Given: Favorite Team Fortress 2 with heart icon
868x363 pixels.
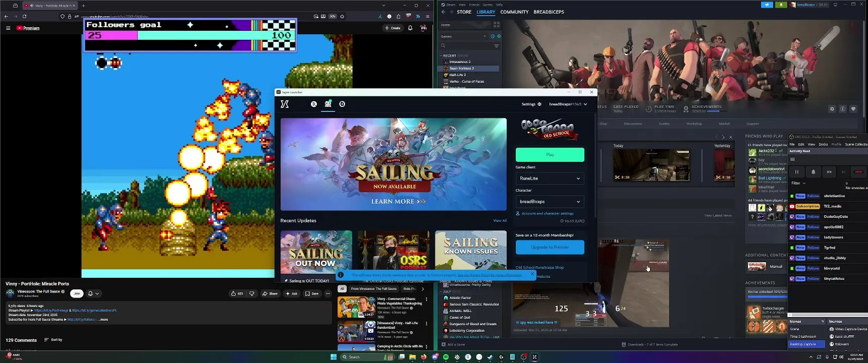Looking at the screenshot, I should (853, 109).
